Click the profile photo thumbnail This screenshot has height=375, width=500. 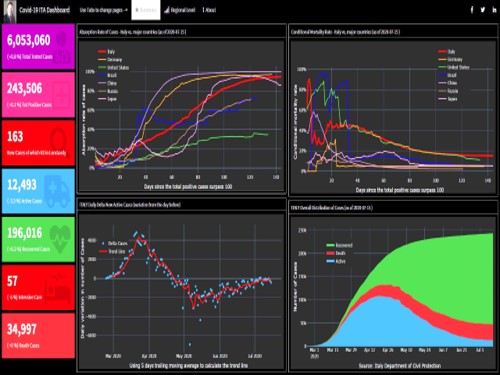pyautogui.click(x=10, y=11)
